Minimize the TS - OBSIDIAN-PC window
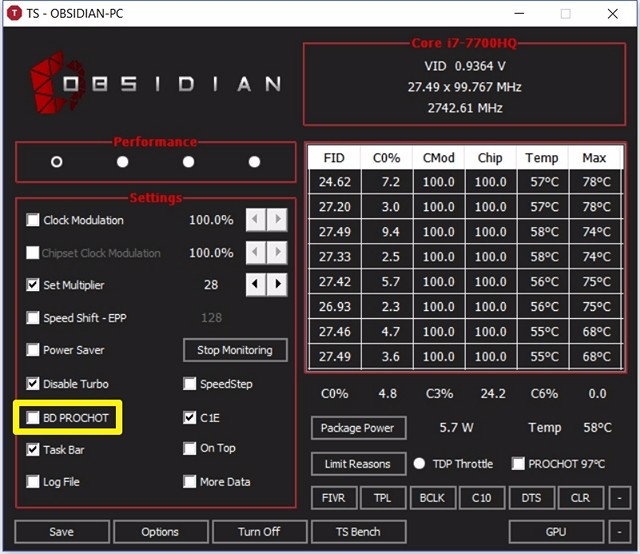This screenshot has width=640, height=554. click(x=519, y=13)
